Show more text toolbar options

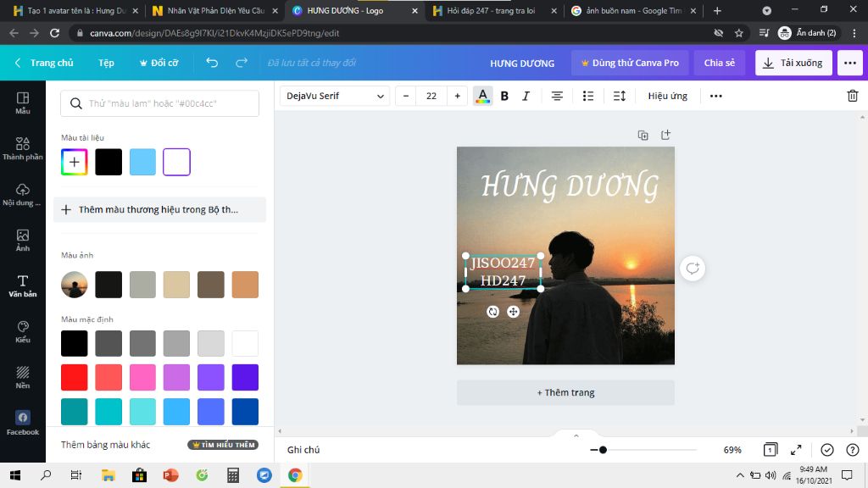[715, 96]
